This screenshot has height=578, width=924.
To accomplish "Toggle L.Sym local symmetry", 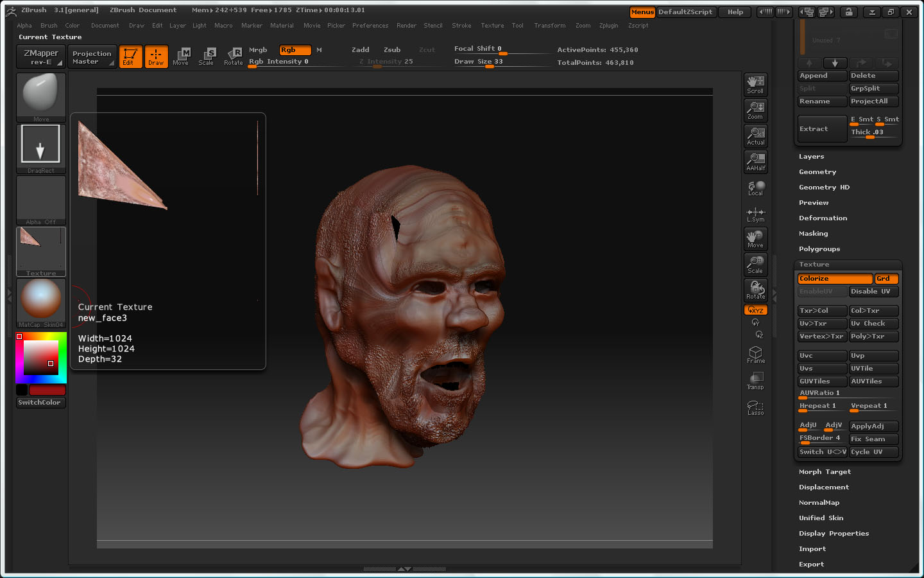I will tap(756, 215).
